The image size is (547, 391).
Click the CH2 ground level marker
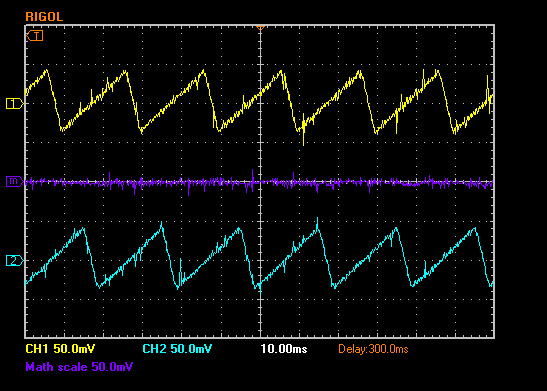pos(14,261)
